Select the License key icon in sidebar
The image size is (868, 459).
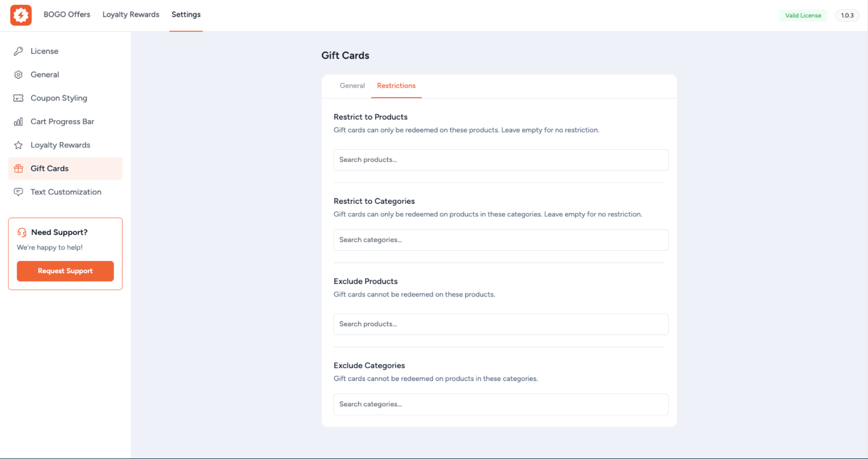(x=18, y=51)
